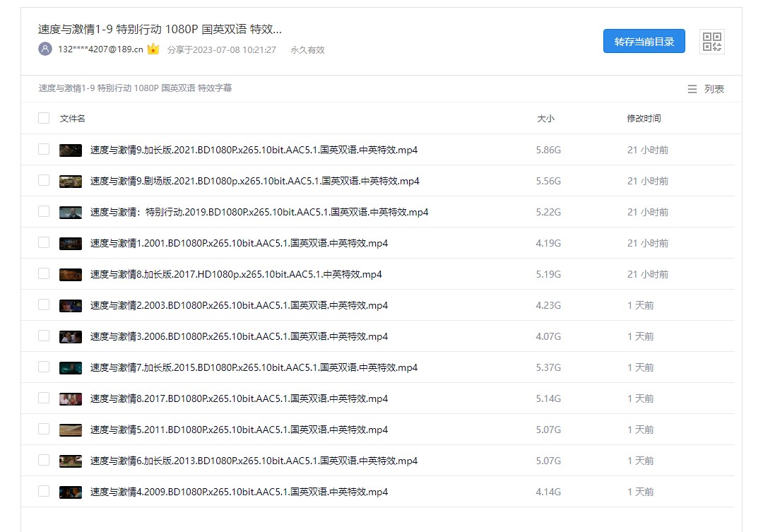Open file name 速度与激情2.2003.BD1080P mp4
This screenshot has width=763, height=532.
pos(239,306)
